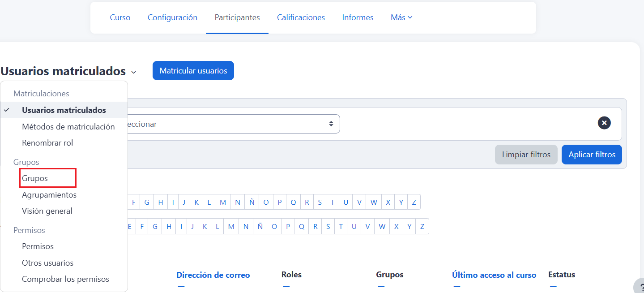The height and width of the screenshot is (293, 644).
Task: Click the Limpiar filtros button
Action: (x=526, y=155)
